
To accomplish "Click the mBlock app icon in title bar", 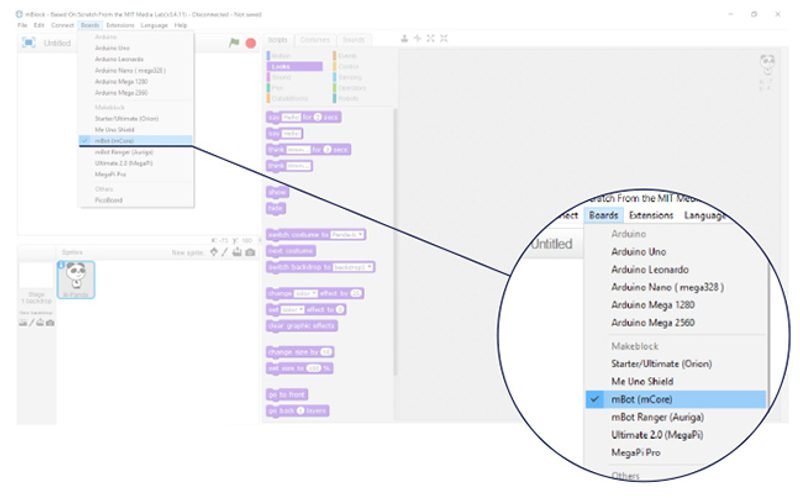I will coord(19,14).
